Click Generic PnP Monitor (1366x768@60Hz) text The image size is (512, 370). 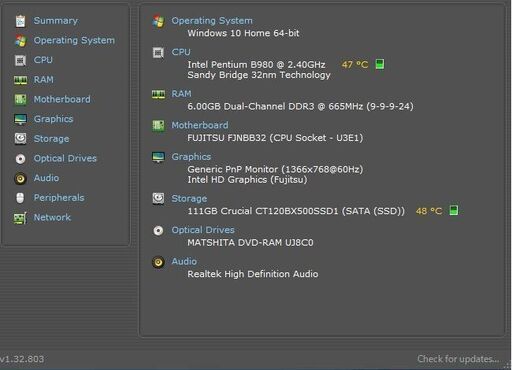(275, 169)
